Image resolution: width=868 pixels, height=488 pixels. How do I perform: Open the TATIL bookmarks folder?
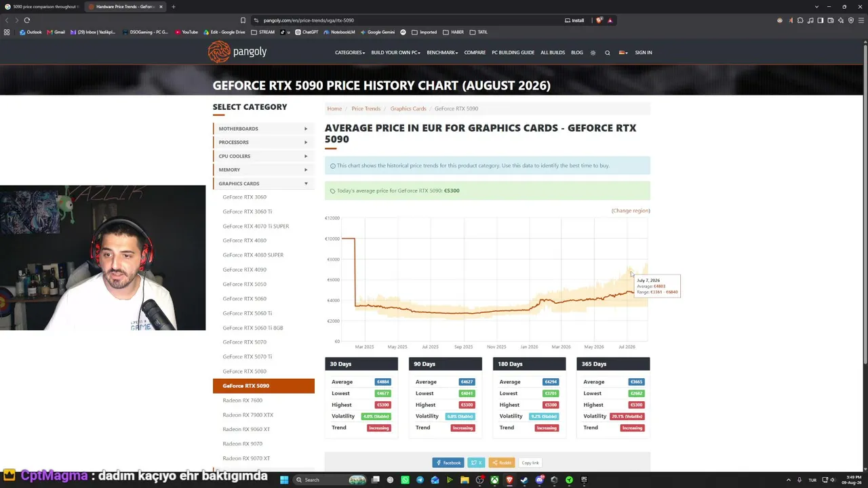[x=479, y=33]
